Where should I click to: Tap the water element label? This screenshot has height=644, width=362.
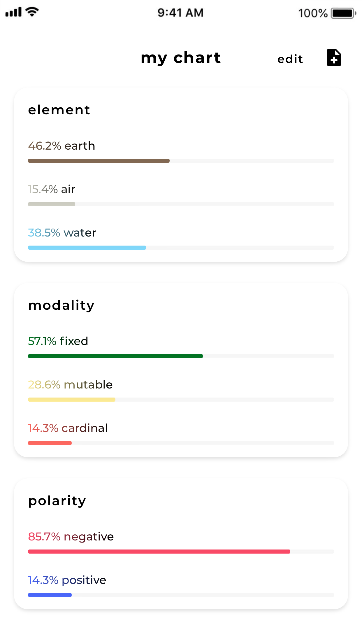click(62, 232)
